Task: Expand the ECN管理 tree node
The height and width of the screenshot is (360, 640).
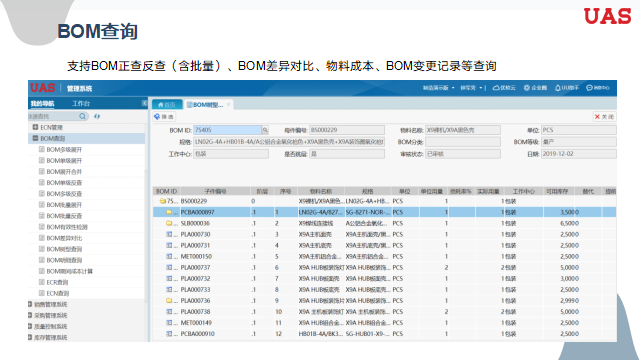Action: point(35,127)
